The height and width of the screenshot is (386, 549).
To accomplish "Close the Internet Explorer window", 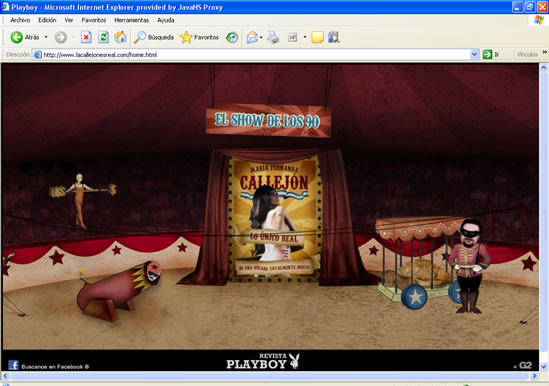I will tap(542, 7).
